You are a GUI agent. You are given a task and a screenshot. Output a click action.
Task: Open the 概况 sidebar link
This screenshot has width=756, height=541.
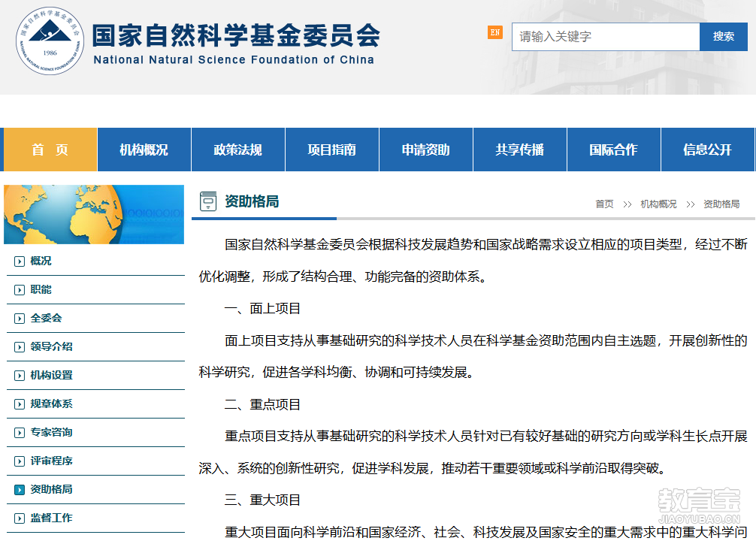(x=41, y=261)
